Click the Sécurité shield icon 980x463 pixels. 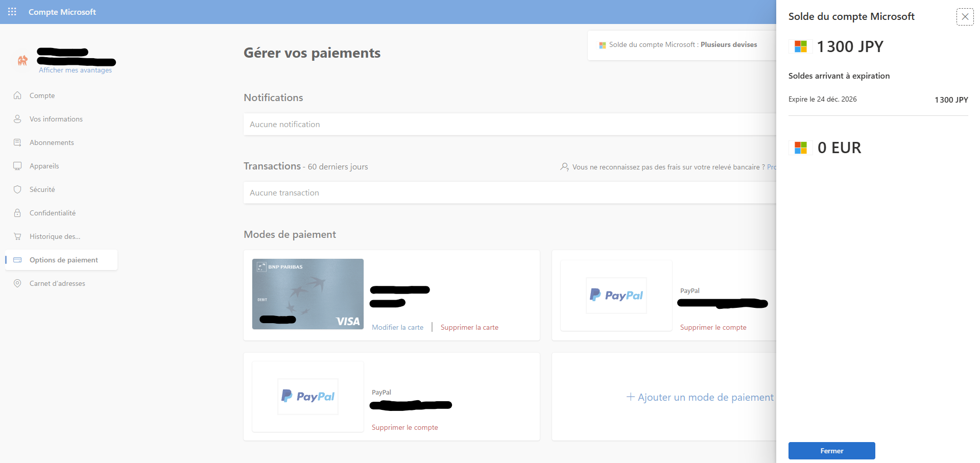tap(17, 189)
